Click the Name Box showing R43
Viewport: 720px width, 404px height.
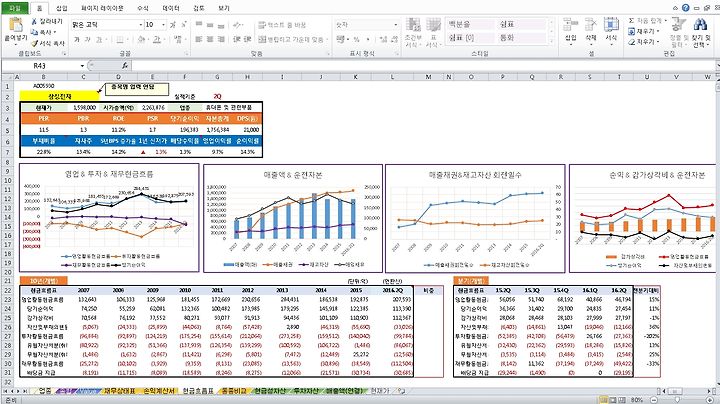[x=40, y=66]
